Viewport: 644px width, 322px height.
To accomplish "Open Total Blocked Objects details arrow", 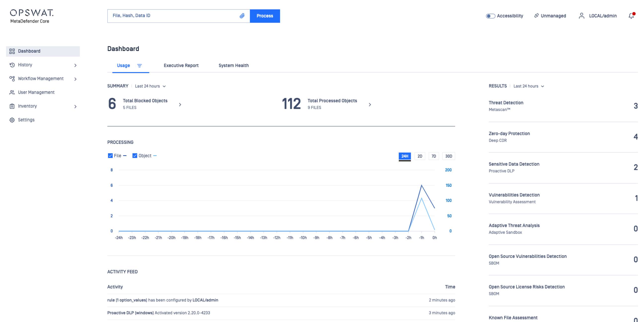I will coord(180,105).
